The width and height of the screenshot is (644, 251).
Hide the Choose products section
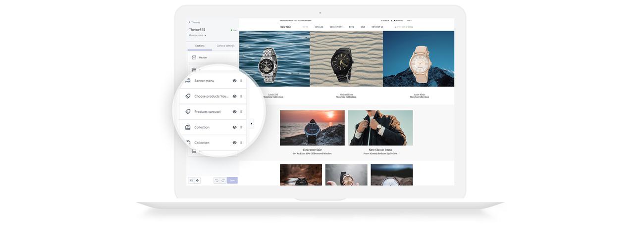coord(234,96)
